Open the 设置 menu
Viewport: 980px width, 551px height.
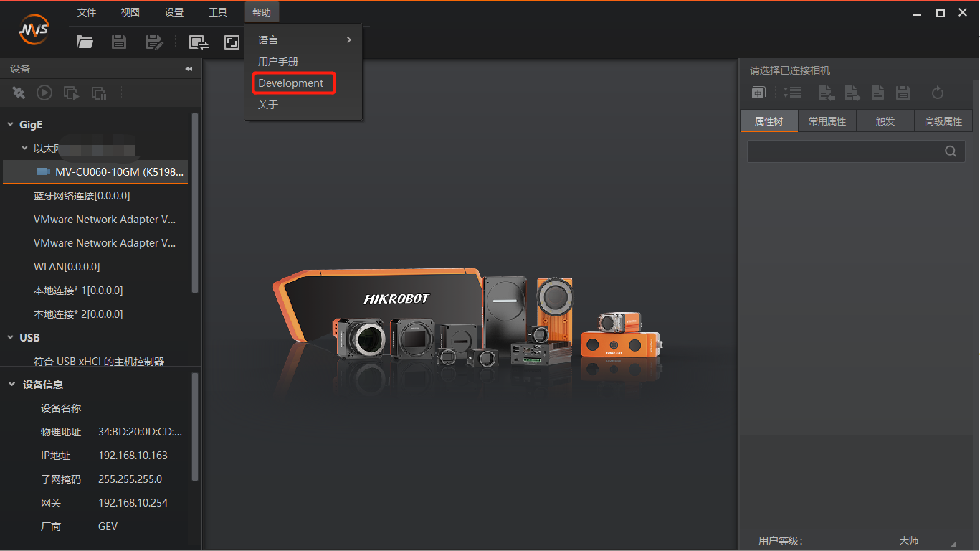click(174, 12)
